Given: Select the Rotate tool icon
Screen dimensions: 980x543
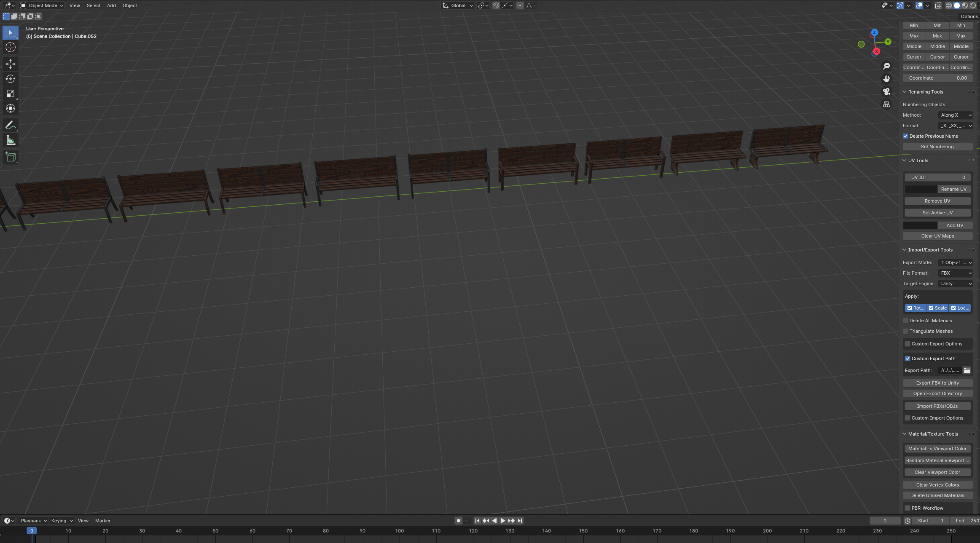Looking at the screenshot, I should (x=11, y=79).
